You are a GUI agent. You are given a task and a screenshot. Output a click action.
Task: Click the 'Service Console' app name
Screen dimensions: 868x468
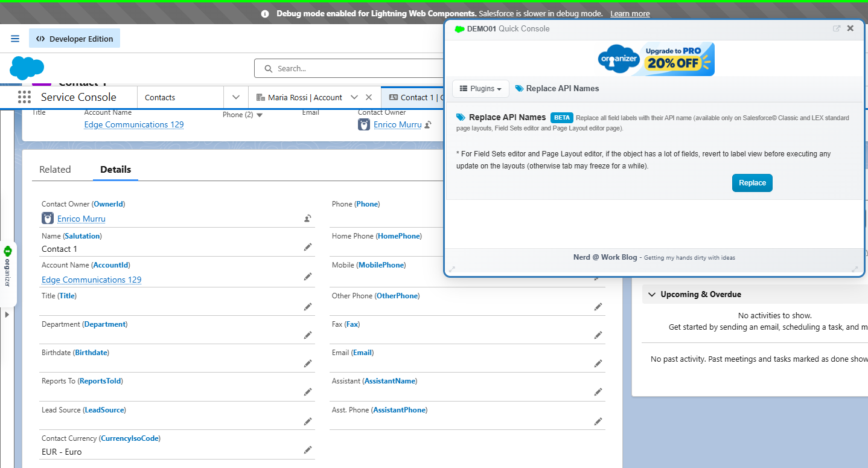78,97
